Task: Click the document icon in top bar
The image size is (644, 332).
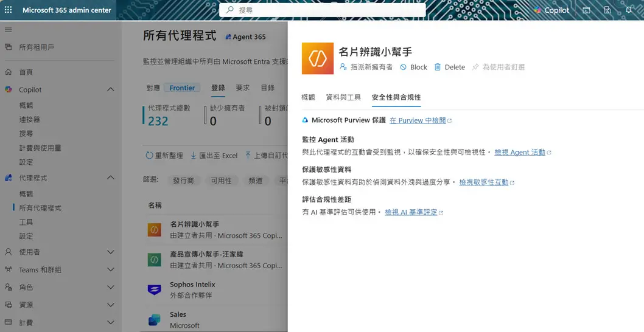Action: 607,10
